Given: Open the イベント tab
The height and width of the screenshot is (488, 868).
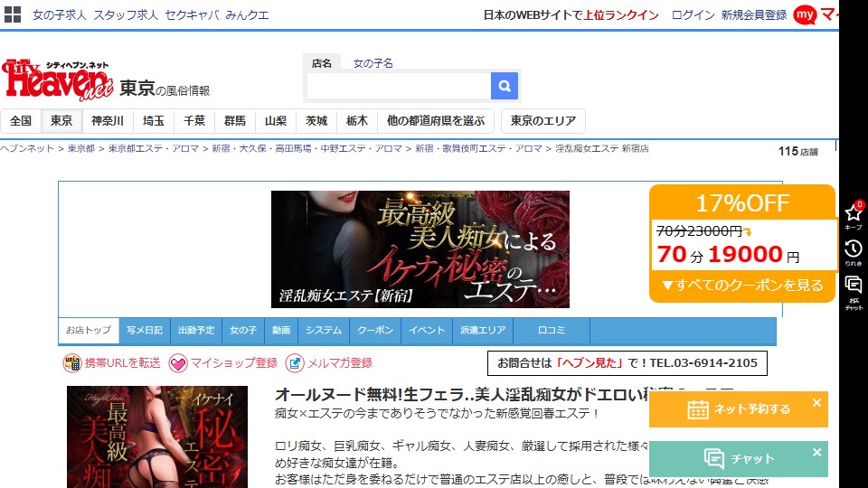Looking at the screenshot, I should pyautogui.click(x=427, y=331).
